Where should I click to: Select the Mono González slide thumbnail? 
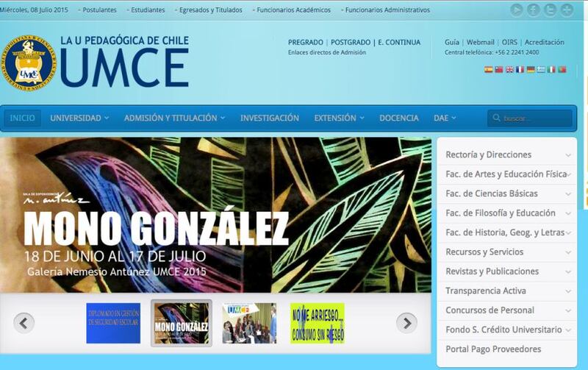[x=182, y=323]
